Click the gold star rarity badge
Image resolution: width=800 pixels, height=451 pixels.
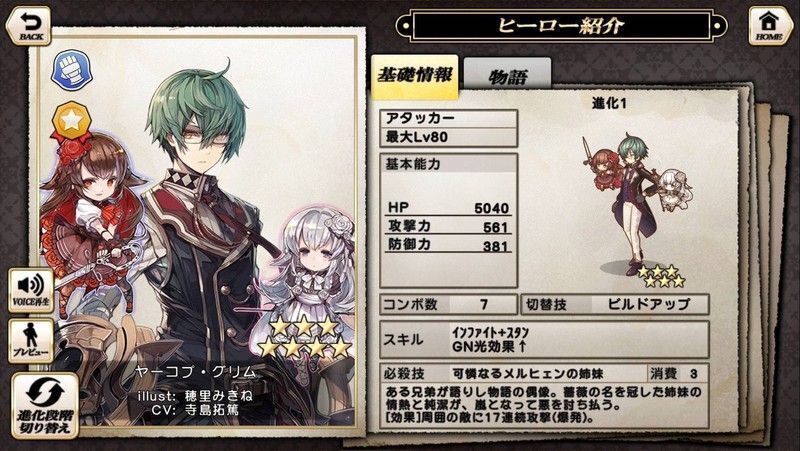tap(72, 120)
